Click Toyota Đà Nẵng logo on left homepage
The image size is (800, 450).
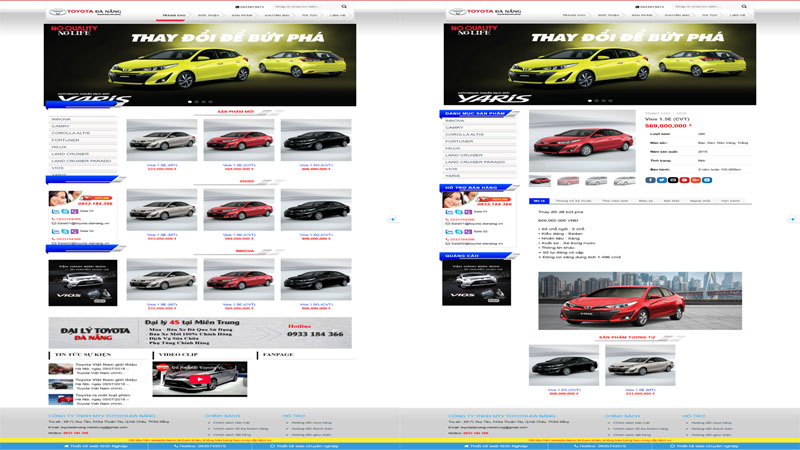(x=85, y=12)
